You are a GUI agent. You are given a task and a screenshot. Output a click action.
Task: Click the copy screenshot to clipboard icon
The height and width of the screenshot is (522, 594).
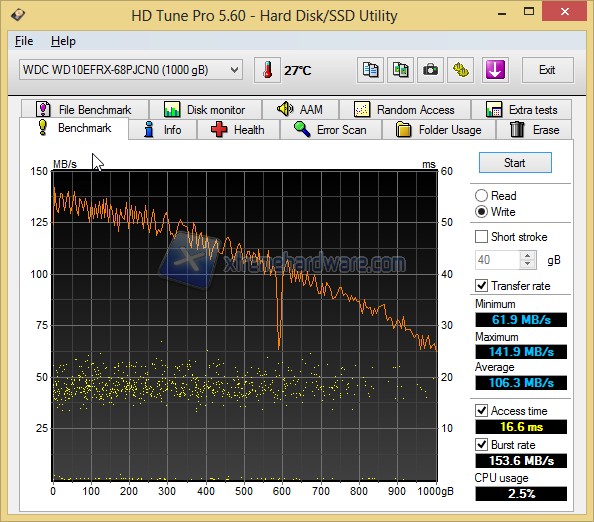coord(400,70)
